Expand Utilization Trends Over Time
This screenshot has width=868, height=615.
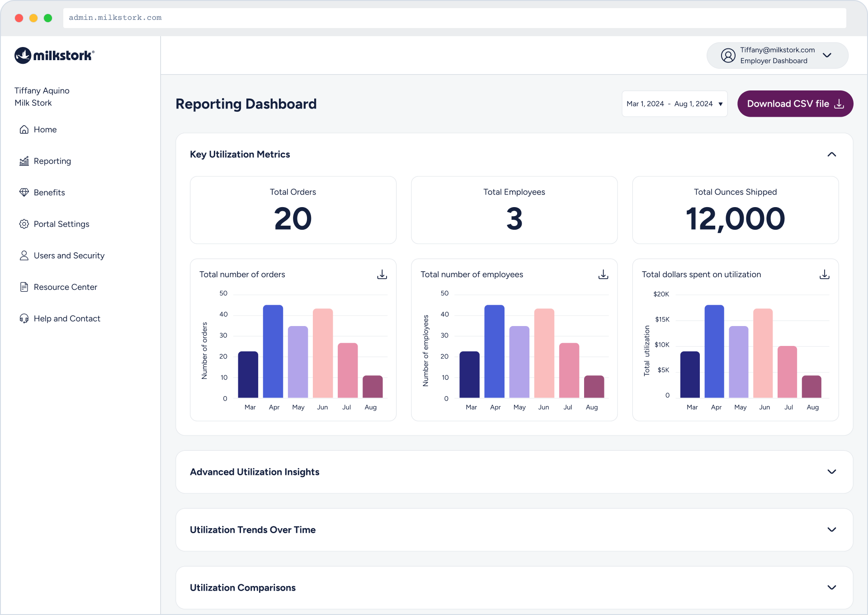831,530
